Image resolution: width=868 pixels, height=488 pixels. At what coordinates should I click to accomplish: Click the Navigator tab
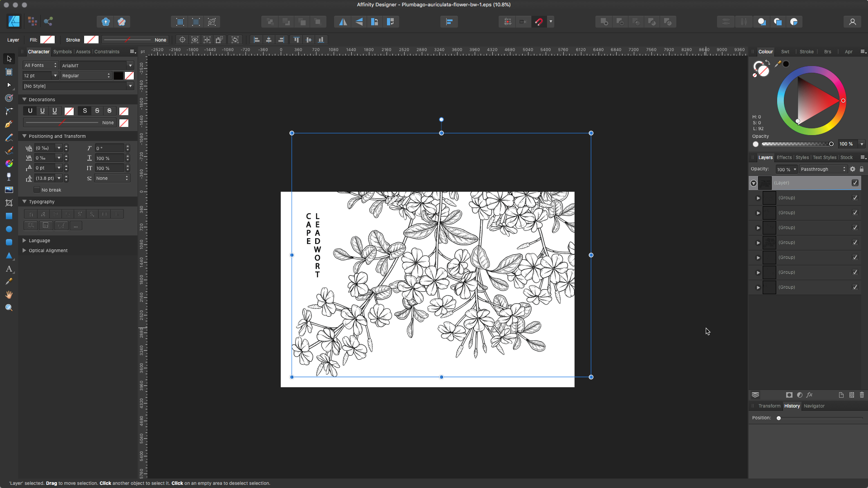coord(814,406)
